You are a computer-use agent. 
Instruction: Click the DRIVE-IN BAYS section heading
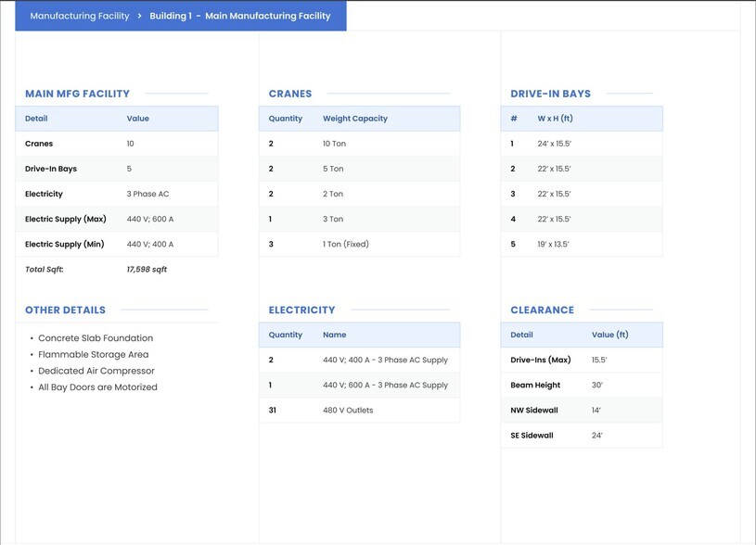coord(550,94)
